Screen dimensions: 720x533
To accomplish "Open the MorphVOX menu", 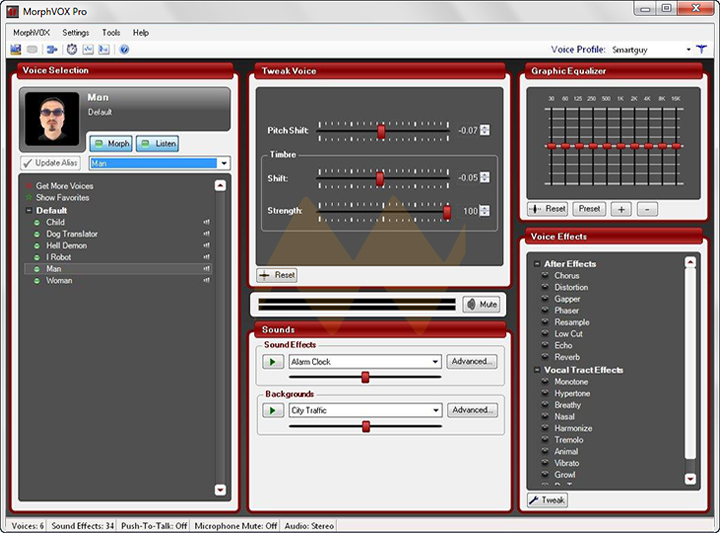I will (31, 33).
